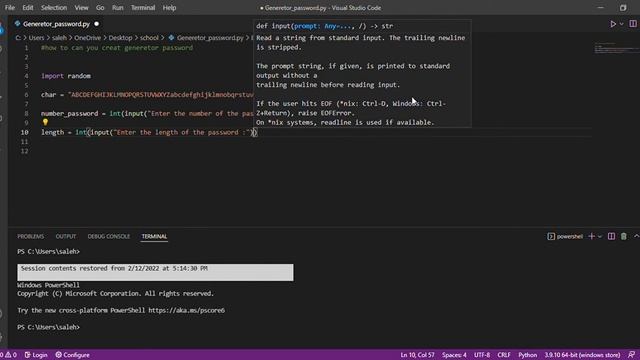Open the View menu
The height and width of the screenshot is (360, 640).
[81, 8]
